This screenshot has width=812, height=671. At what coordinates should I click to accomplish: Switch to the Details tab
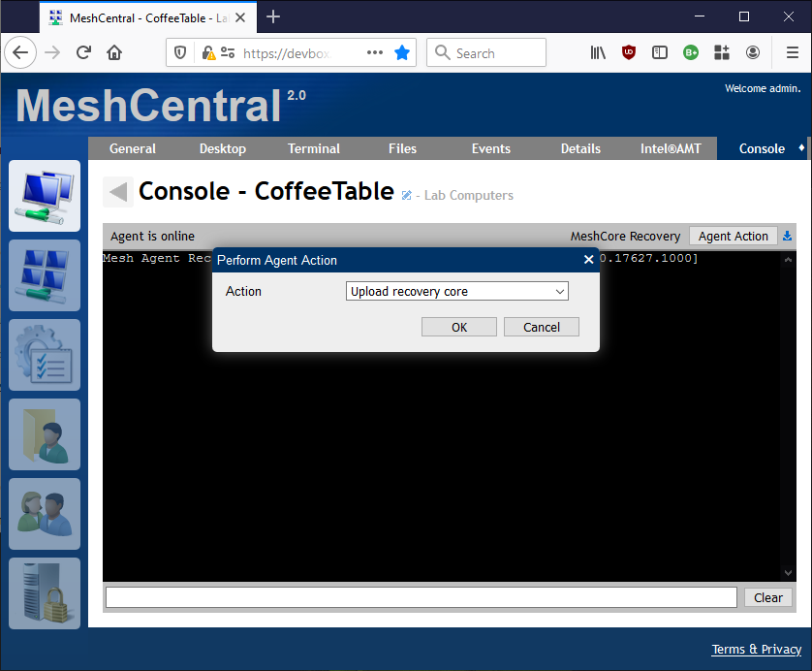[580, 148]
